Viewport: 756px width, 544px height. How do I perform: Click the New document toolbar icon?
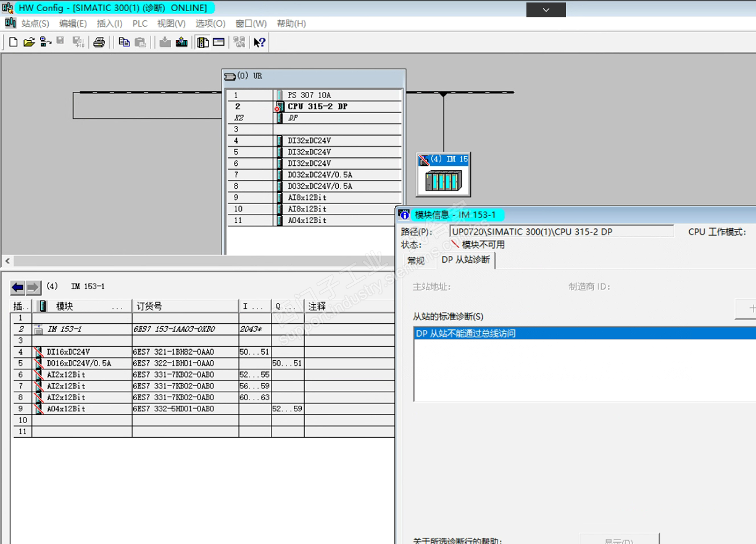[13, 43]
